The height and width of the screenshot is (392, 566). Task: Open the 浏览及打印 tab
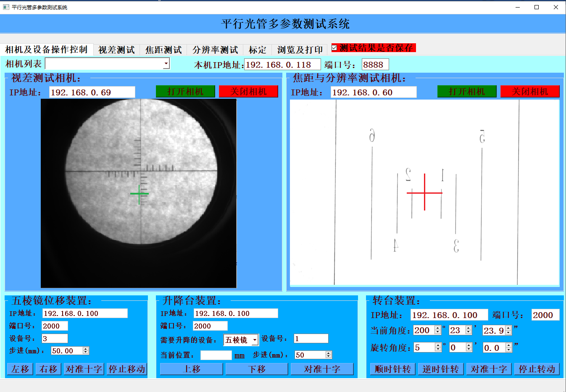tap(300, 50)
